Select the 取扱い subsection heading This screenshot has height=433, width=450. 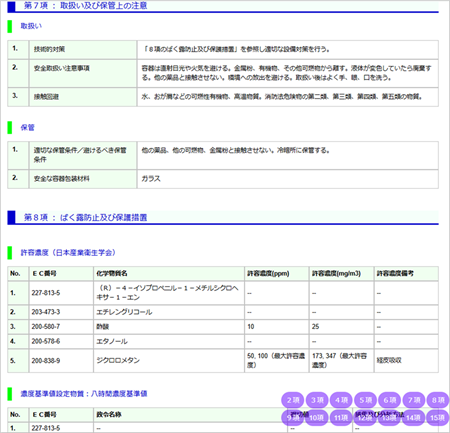(x=31, y=26)
